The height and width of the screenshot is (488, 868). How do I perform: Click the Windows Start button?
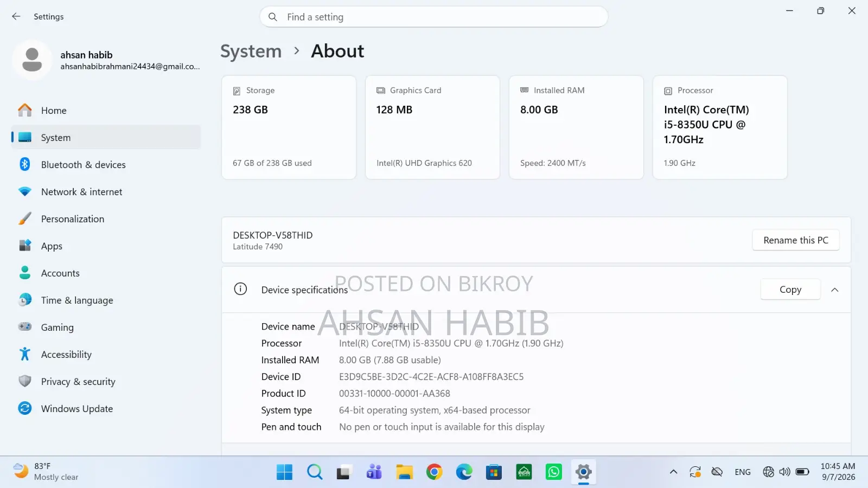284,472
